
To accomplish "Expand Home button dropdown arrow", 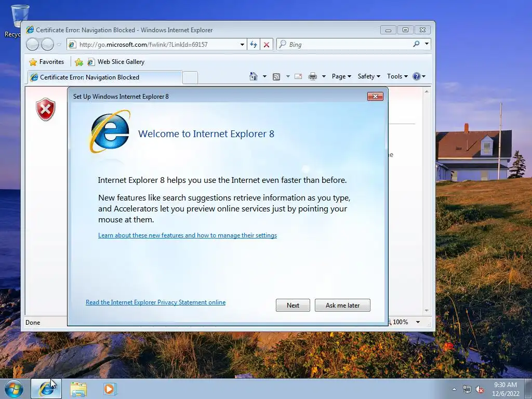I will pyautogui.click(x=264, y=76).
